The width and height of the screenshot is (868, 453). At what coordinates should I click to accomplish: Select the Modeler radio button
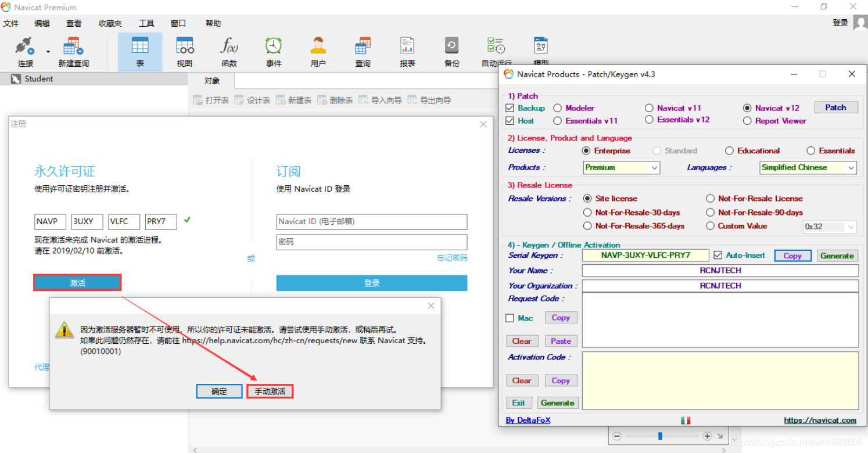(x=557, y=108)
